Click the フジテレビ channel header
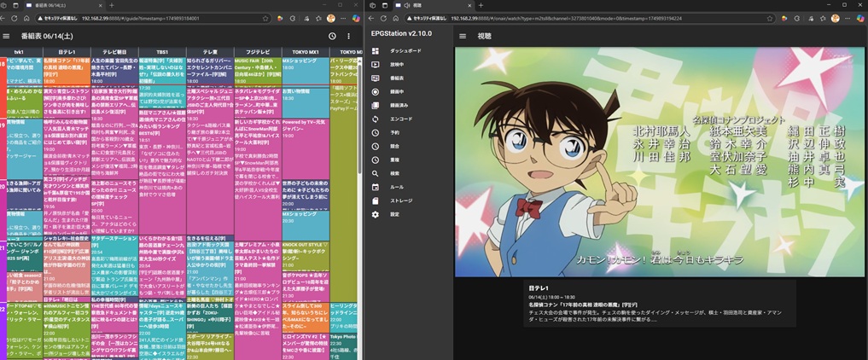The width and height of the screenshot is (868, 360). [258, 52]
